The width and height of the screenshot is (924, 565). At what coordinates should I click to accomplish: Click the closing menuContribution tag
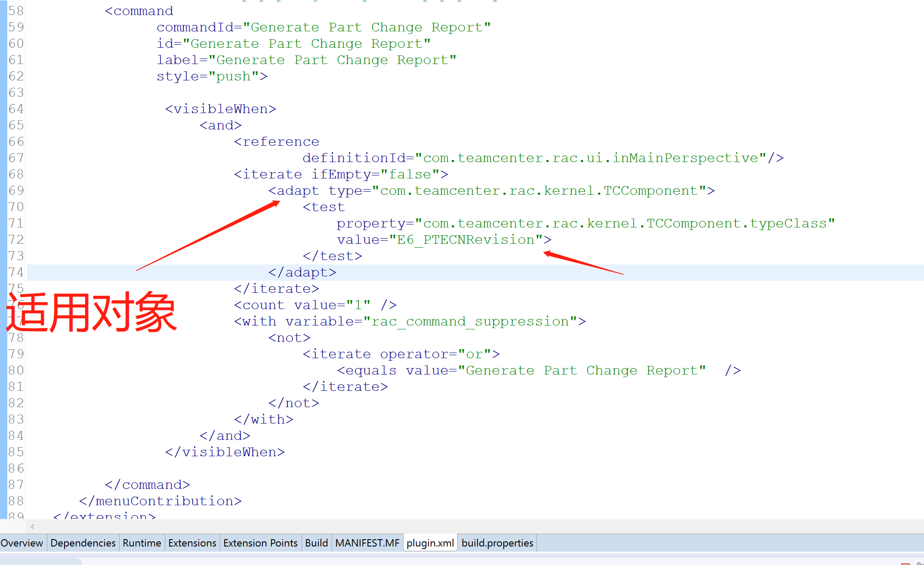tap(160, 501)
